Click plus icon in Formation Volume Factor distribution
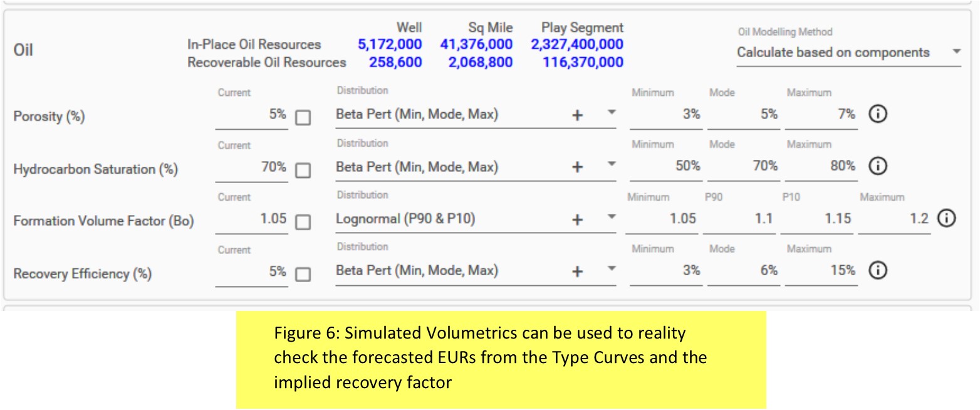980x410 pixels. click(x=578, y=219)
